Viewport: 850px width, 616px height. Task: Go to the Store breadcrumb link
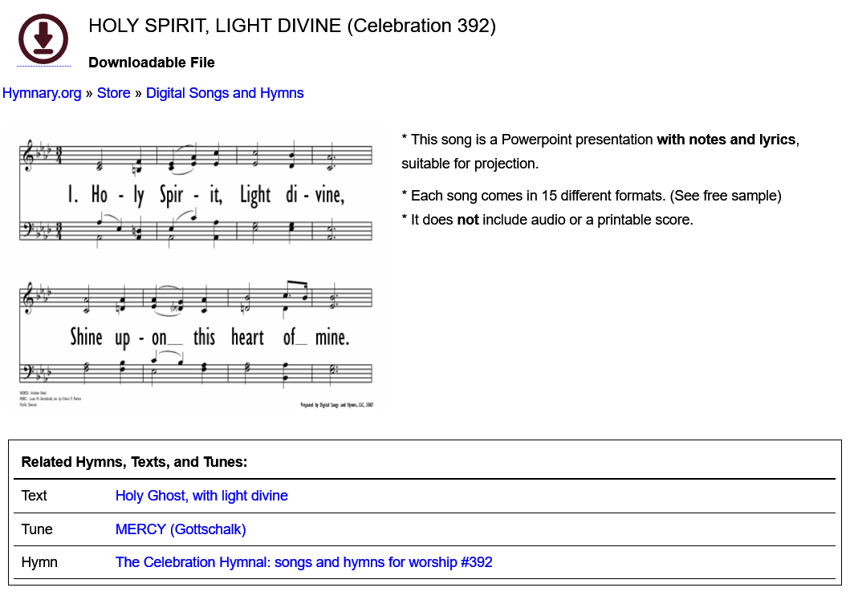click(x=114, y=93)
